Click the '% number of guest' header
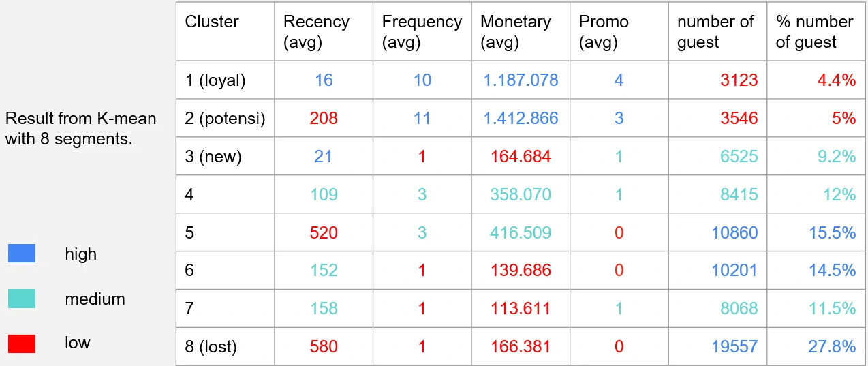868x366 pixels. click(x=814, y=31)
